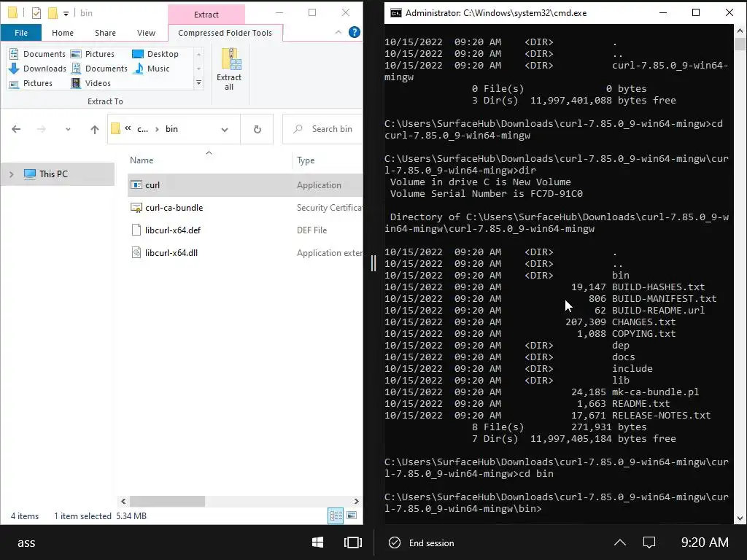Screen dimensions: 747x560
Task: Click file list scroll right arrow
Action: [x=356, y=501]
